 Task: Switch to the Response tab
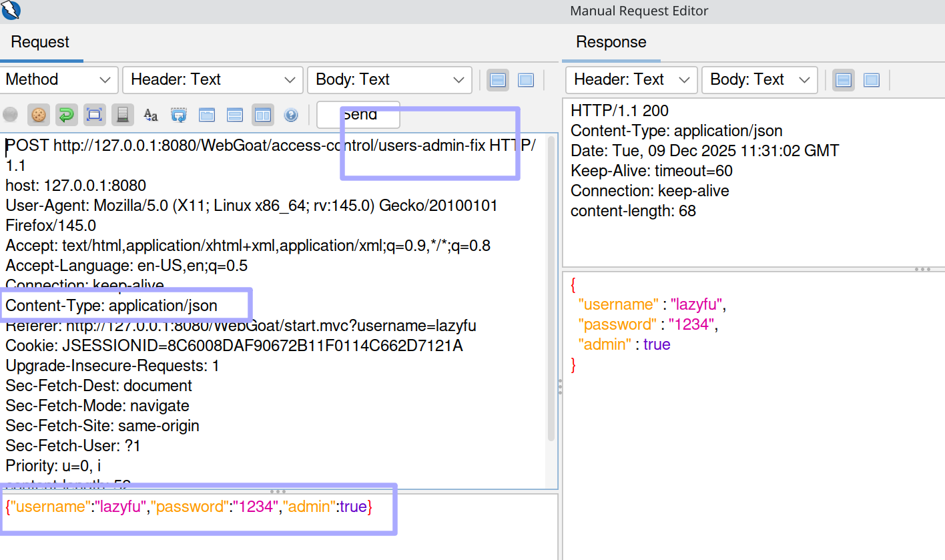(x=611, y=43)
